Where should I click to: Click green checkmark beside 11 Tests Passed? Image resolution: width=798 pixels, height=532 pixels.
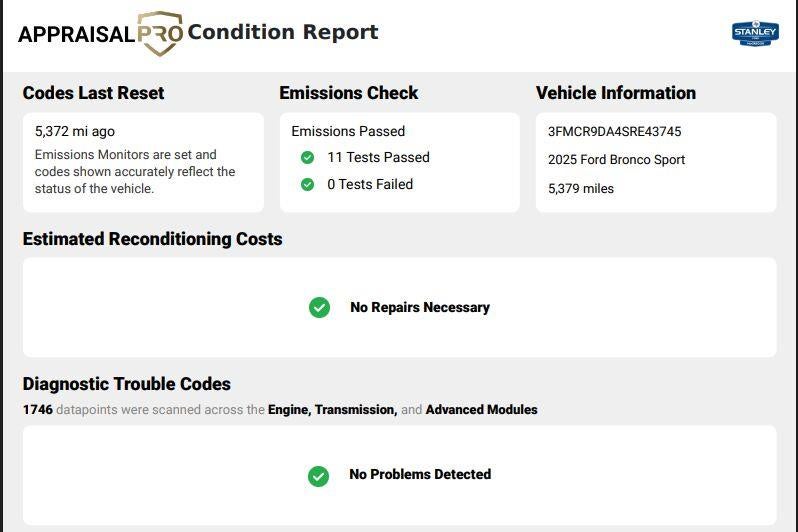point(307,157)
